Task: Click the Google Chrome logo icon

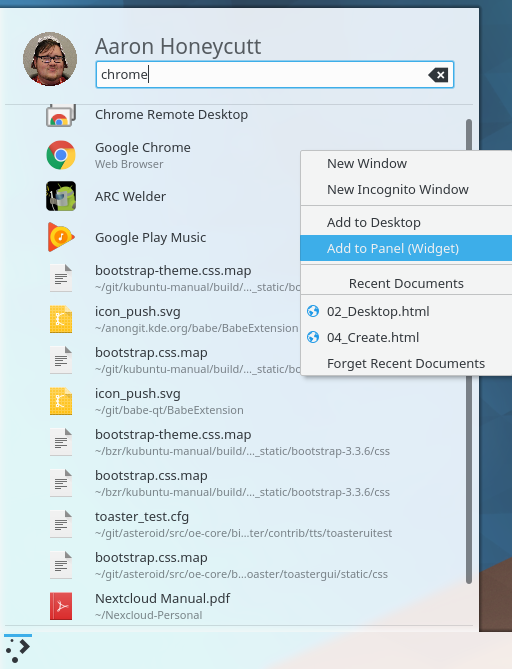Action: (x=61, y=155)
